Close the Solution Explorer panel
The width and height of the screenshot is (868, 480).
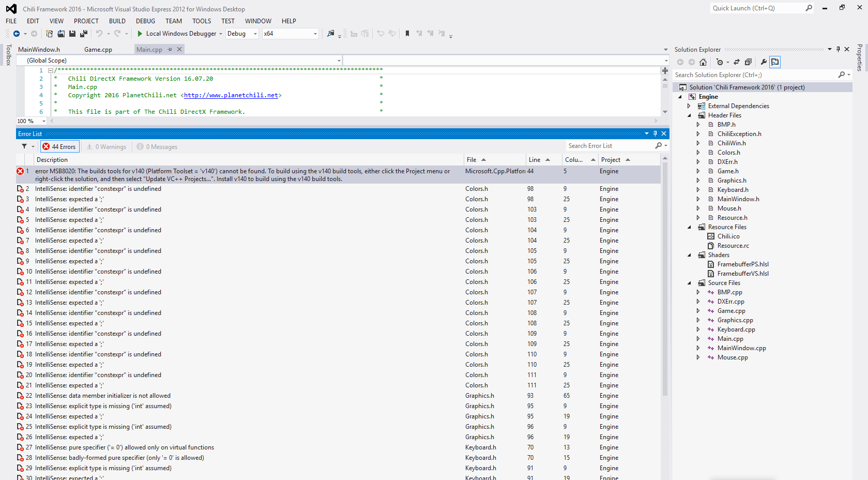847,49
